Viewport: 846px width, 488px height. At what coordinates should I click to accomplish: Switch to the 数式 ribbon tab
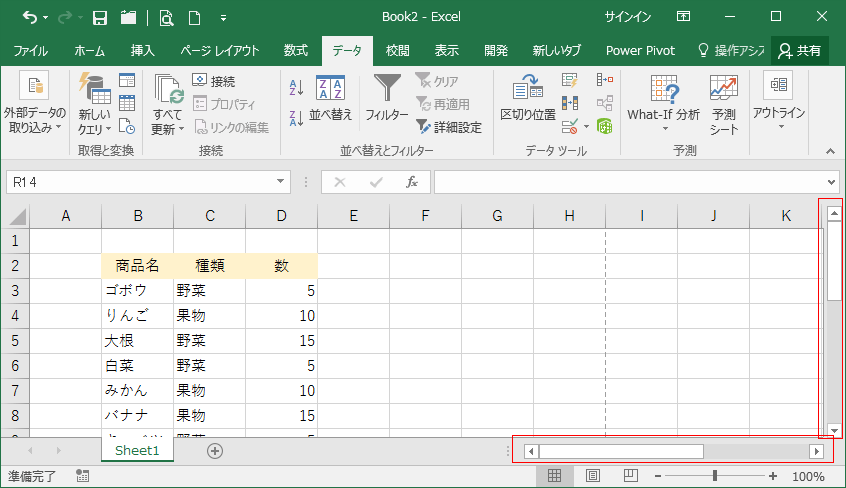295,50
